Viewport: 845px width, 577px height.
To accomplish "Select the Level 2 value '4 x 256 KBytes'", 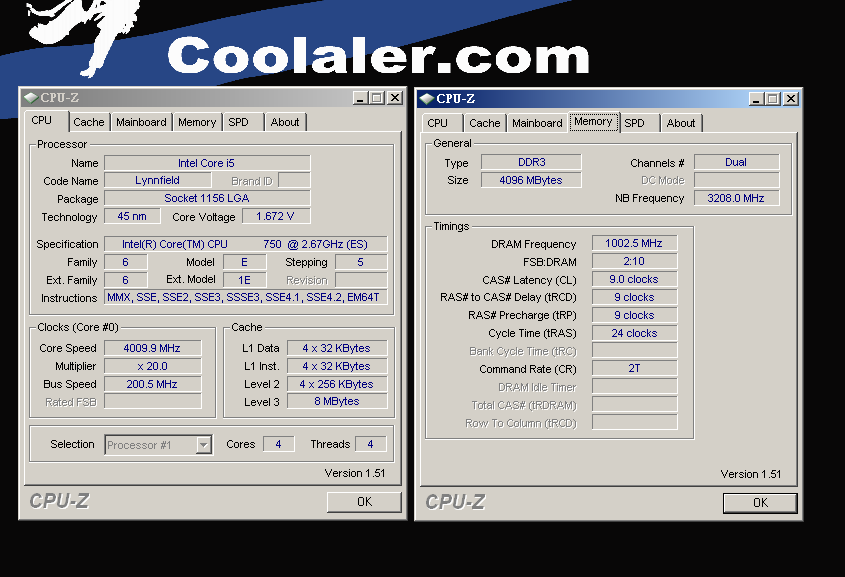I will coord(337,384).
